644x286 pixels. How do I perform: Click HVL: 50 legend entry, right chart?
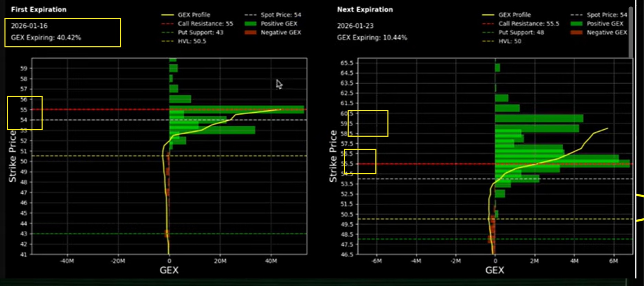tap(502, 41)
